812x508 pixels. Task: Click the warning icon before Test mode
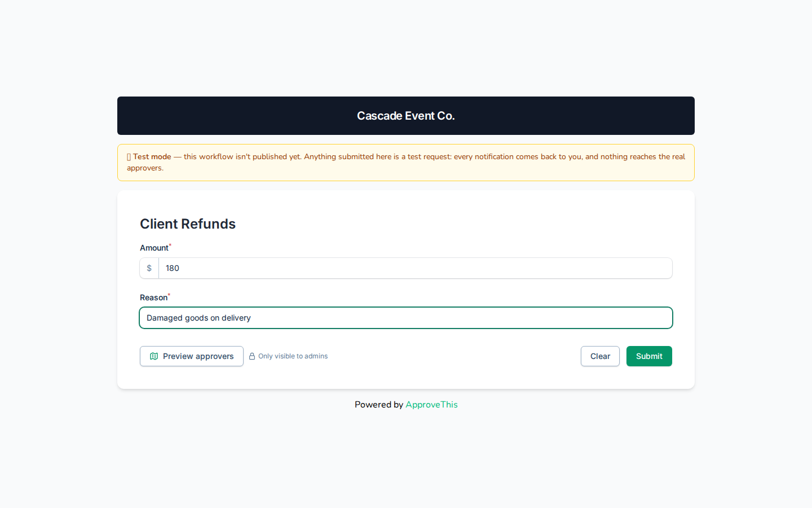pos(129,157)
